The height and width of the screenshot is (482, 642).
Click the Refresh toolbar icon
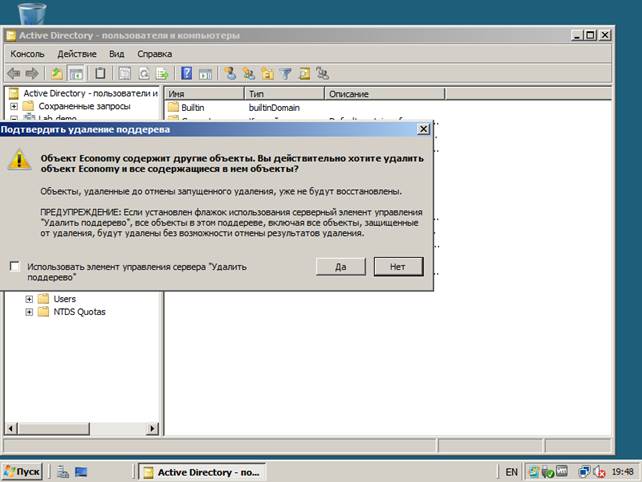tap(144, 74)
